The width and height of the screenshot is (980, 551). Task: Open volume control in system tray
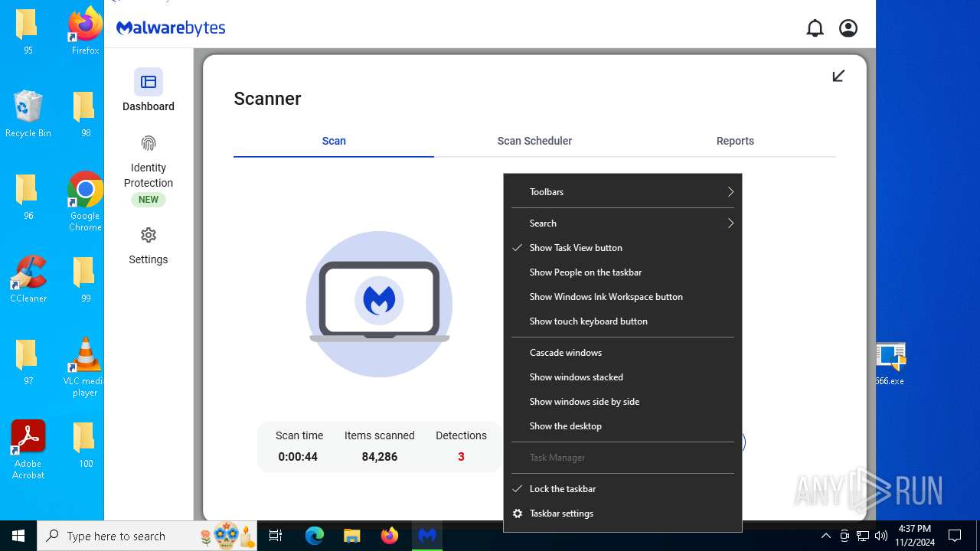click(881, 536)
